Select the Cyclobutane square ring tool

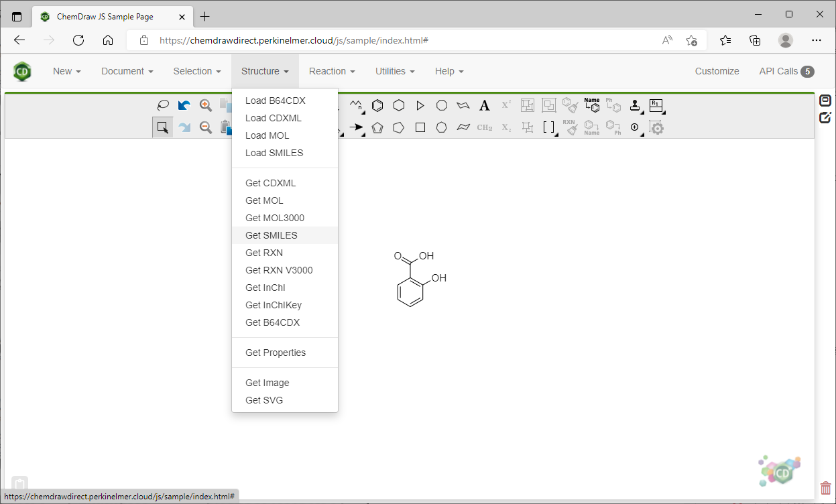(420, 127)
